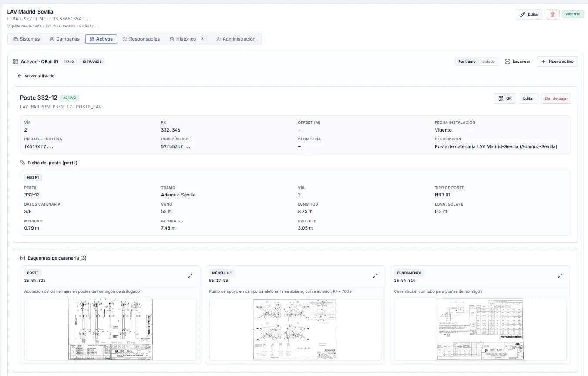The image size is (588, 376).
Task: Click the code LAV-MAD-SEV-P332-12
Action: pyautogui.click(x=46, y=107)
